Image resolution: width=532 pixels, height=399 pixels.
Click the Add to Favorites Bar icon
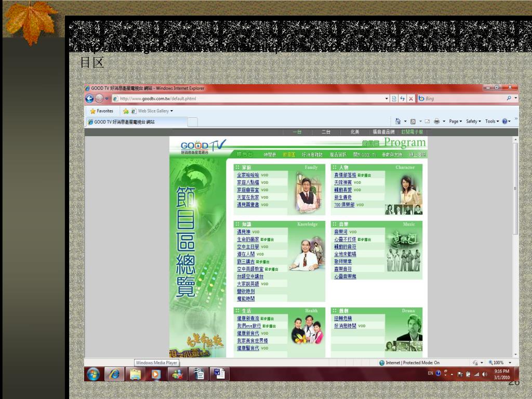click(x=126, y=111)
